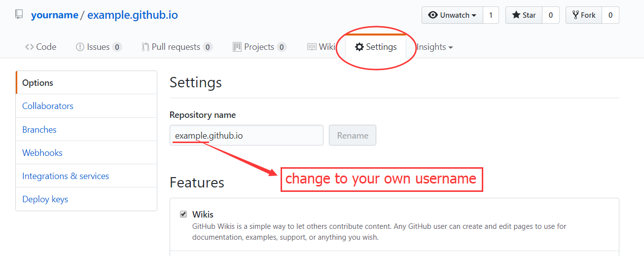Click the Wikis feature label

pyautogui.click(x=203, y=214)
